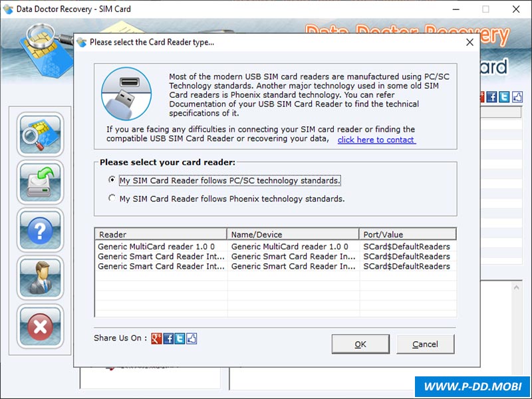Click the red X exit sidebar icon
The height and width of the screenshot is (399, 532).
(x=41, y=326)
